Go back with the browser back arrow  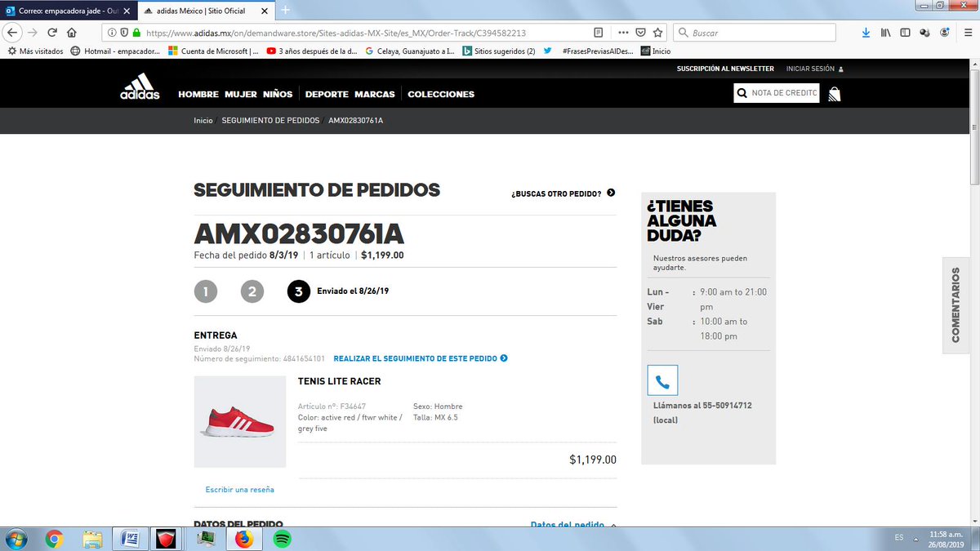13,33
